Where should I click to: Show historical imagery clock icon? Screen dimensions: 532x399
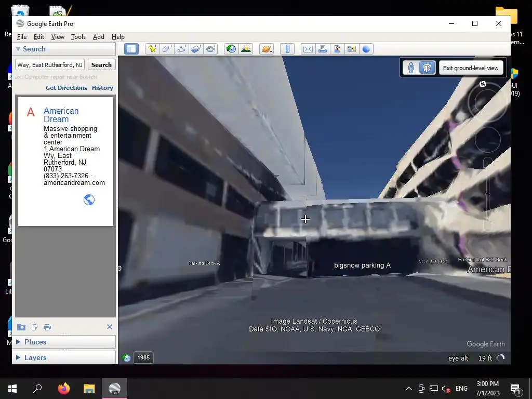click(231, 49)
